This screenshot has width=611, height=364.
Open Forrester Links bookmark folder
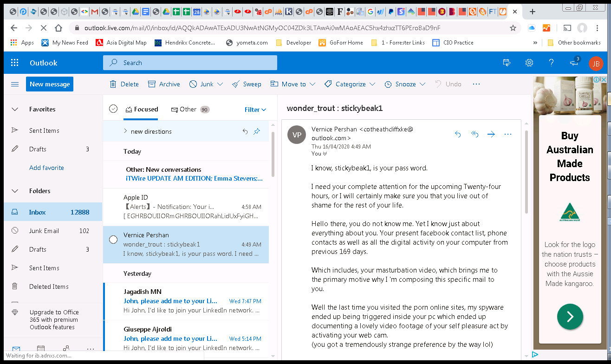coord(398,42)
